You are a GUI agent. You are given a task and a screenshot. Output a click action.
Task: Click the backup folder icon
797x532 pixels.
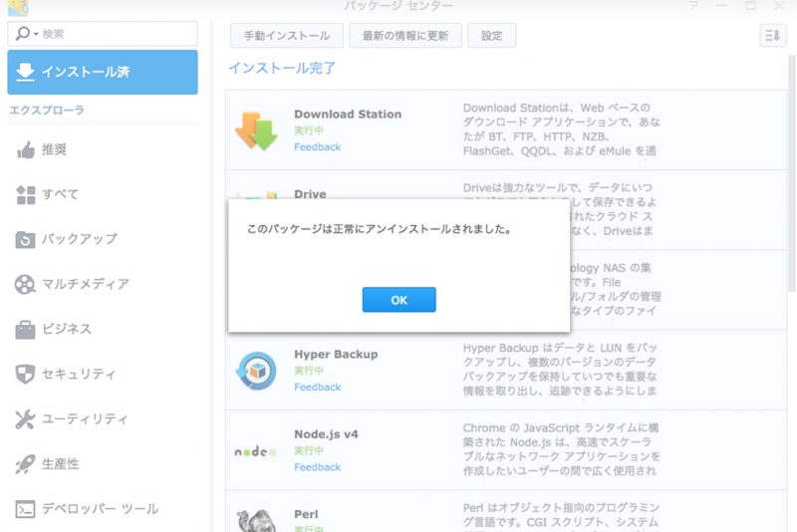point(26,239)
